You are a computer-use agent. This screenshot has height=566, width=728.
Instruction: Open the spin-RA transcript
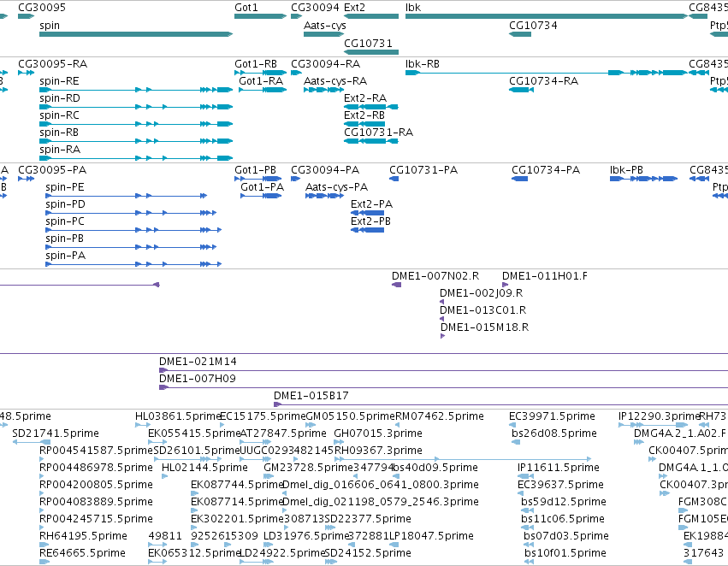click(136, 158)
